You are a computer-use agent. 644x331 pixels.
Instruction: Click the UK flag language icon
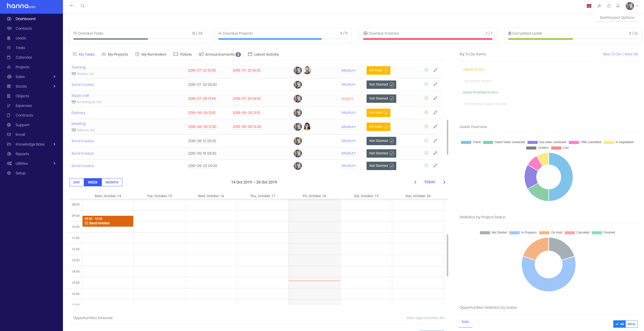click(x=589, y=6)
